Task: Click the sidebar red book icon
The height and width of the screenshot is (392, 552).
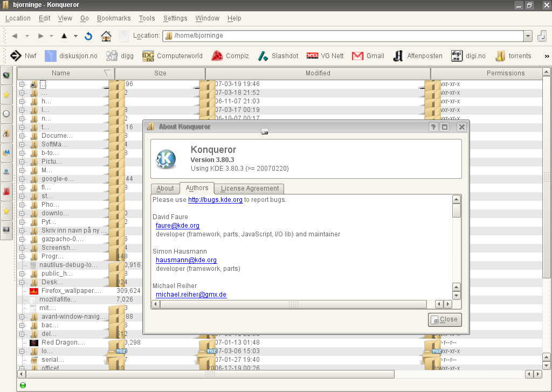Action: point(6,192)
